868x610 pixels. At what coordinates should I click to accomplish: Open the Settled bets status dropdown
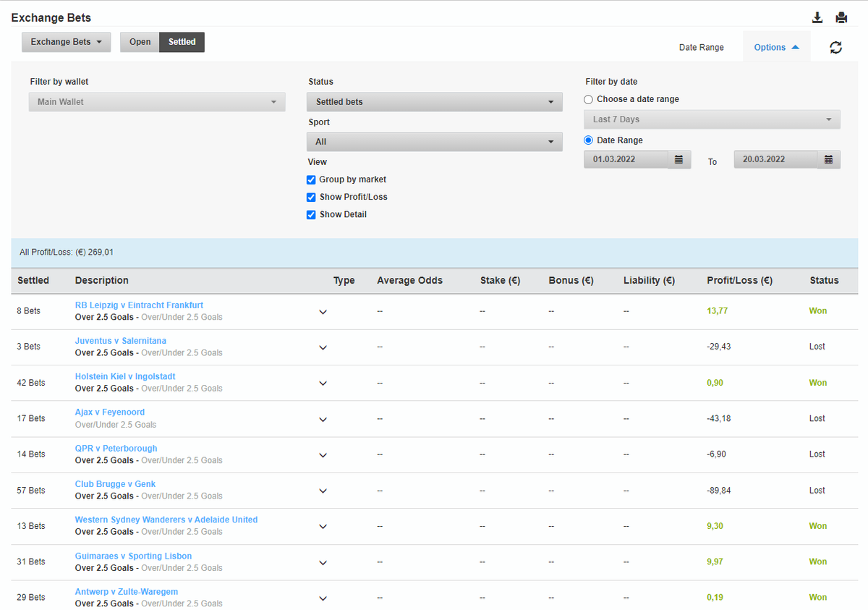(x=435, y=102)
